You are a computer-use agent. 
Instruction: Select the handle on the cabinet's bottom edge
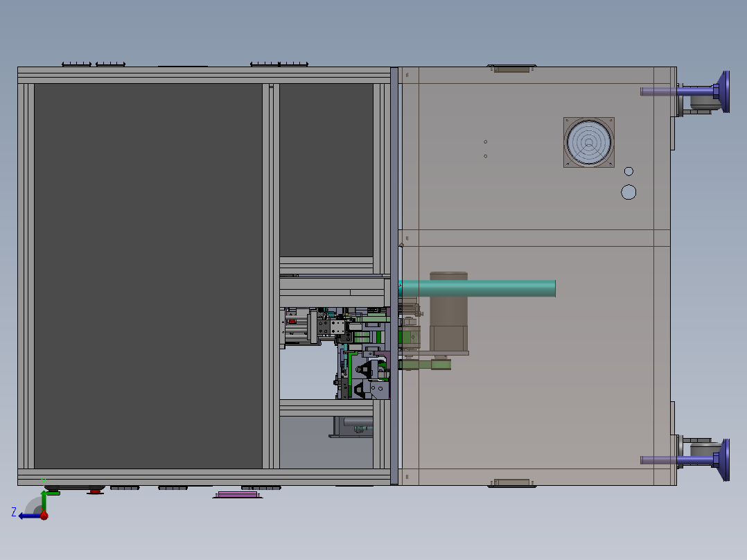[511, 483]
